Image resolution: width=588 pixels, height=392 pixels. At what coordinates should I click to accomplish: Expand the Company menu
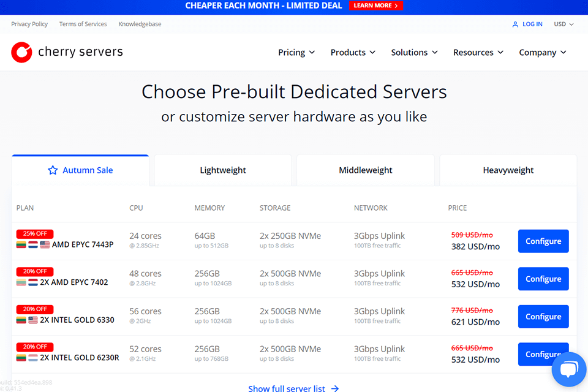[x=543, y=53]
